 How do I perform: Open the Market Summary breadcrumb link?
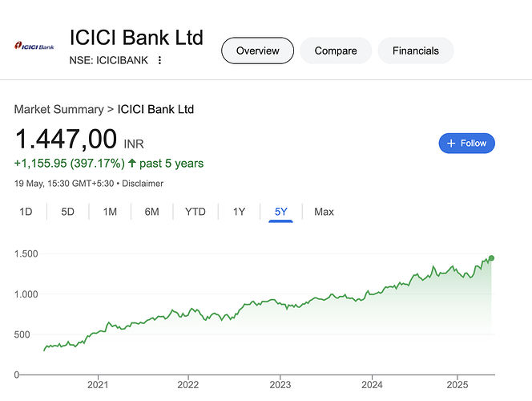pos(58,109)
